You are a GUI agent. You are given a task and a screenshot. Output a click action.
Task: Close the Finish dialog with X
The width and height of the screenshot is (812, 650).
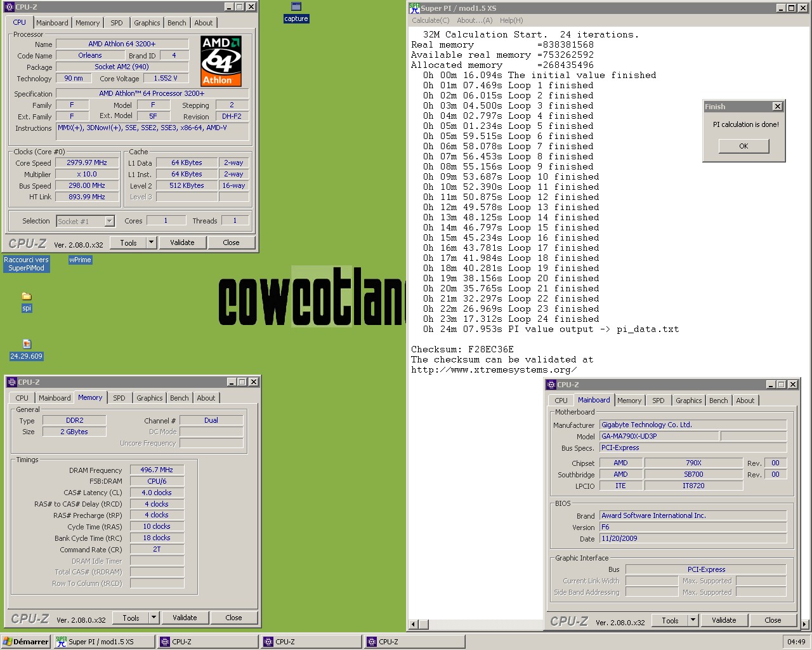pyautogui.click(x=777, y=107)
